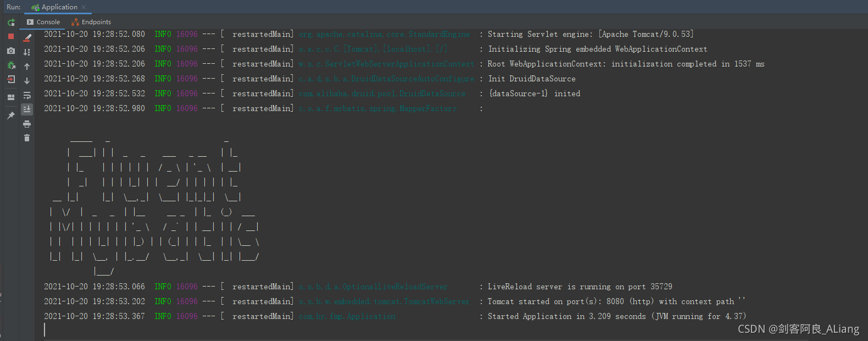868x341 pixels.
Task: Click the console fold/sort lines icon
Action: (27, 52)
